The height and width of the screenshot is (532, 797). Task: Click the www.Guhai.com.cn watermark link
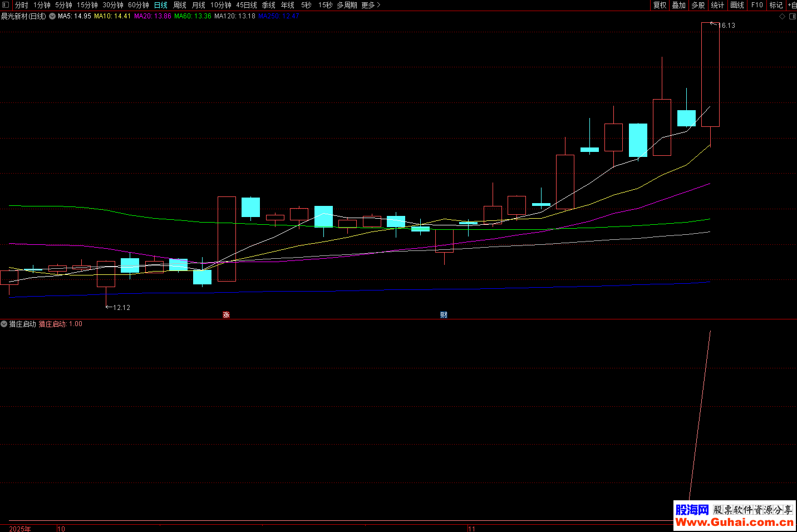click(x=734, y=522)
